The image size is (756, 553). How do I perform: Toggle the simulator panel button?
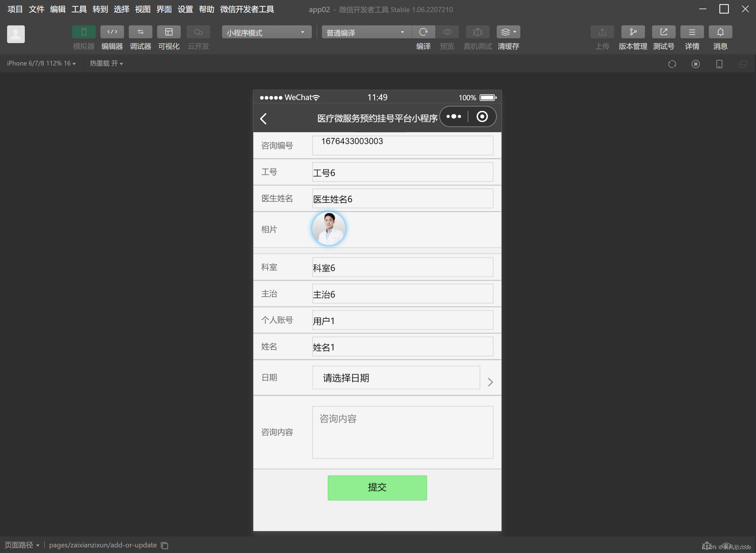click(84, 32)
